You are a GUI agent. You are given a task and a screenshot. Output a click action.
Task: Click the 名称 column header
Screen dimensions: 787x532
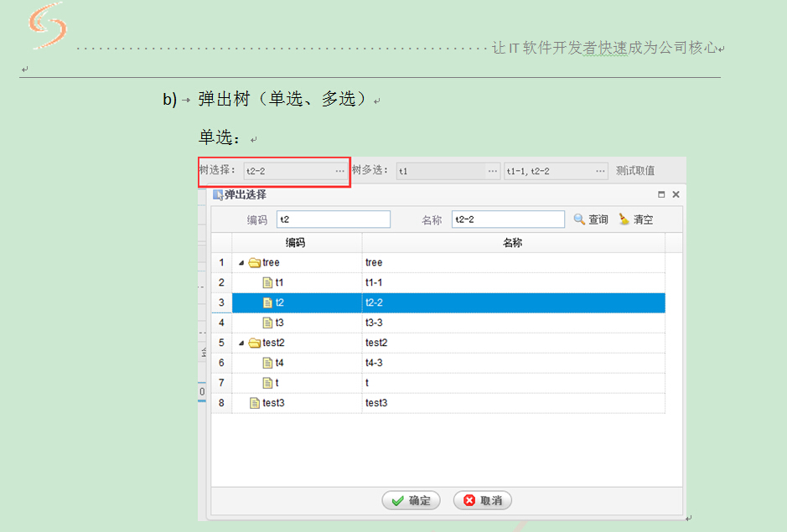pos(514,242)
